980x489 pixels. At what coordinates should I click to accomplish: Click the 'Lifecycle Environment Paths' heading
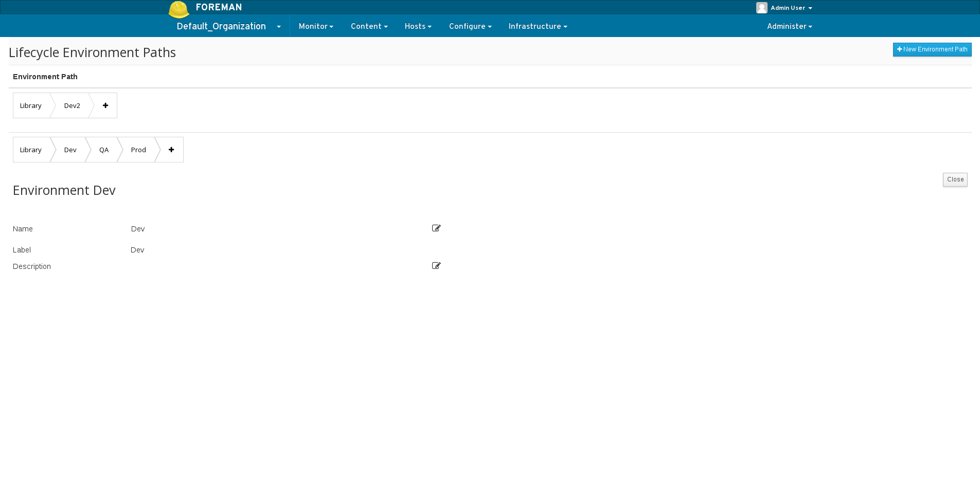tap(92, 52)
